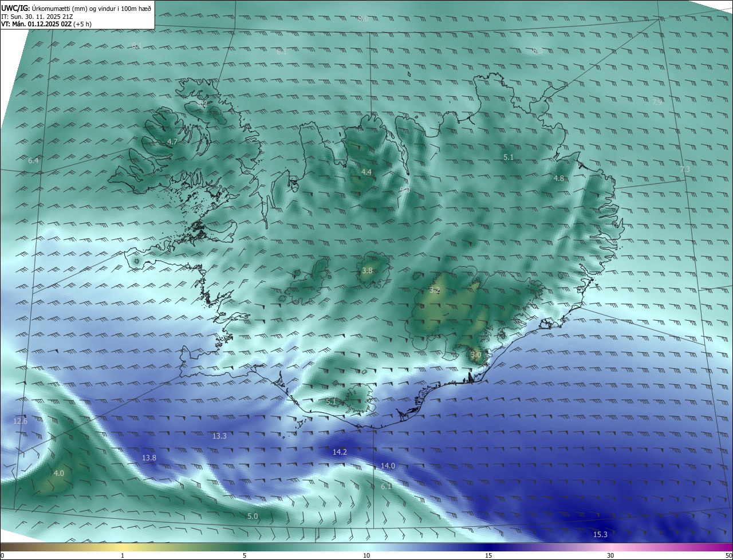Click the 8.3 value on the map

(538, 52)
